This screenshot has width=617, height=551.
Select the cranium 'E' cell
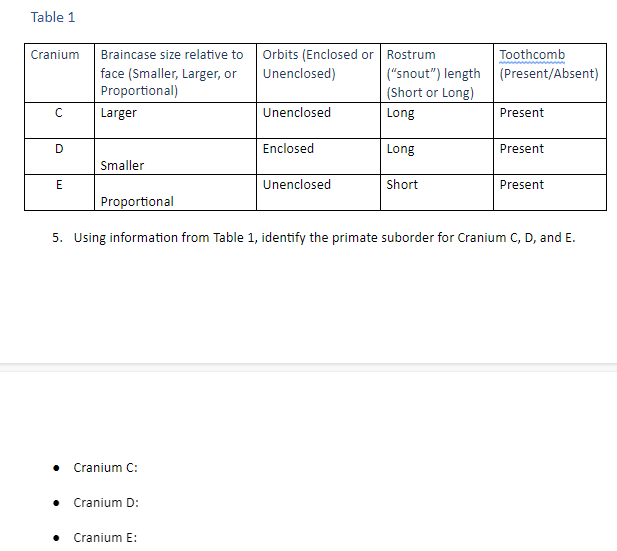pos(59,192)
